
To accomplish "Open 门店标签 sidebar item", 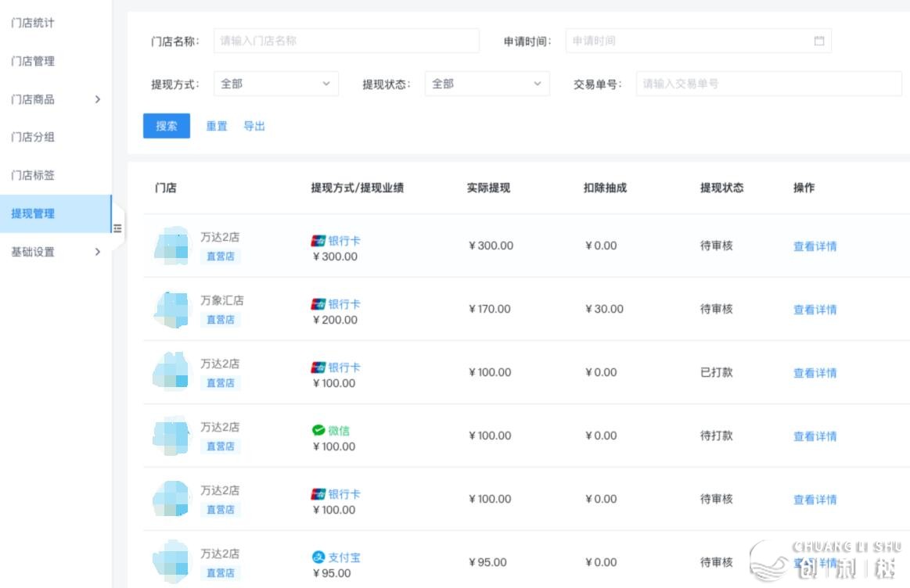I will tap(33, 175).
